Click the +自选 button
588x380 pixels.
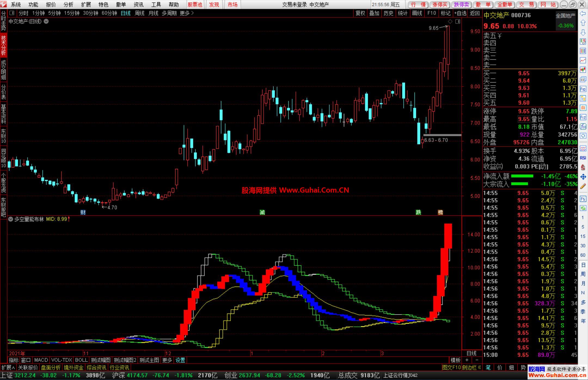(460, 13)
